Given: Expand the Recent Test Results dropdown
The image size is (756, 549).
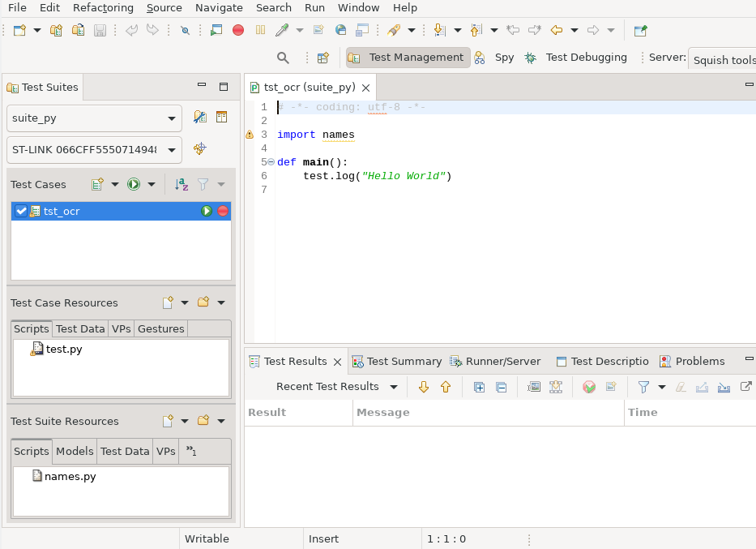Looking at the screenshot, I should [394, 387].
